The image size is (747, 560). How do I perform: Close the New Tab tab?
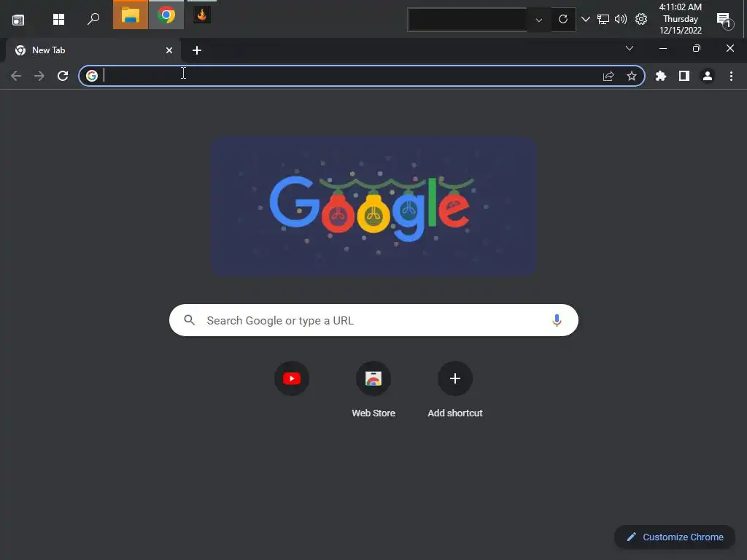[x=169, y=50]
